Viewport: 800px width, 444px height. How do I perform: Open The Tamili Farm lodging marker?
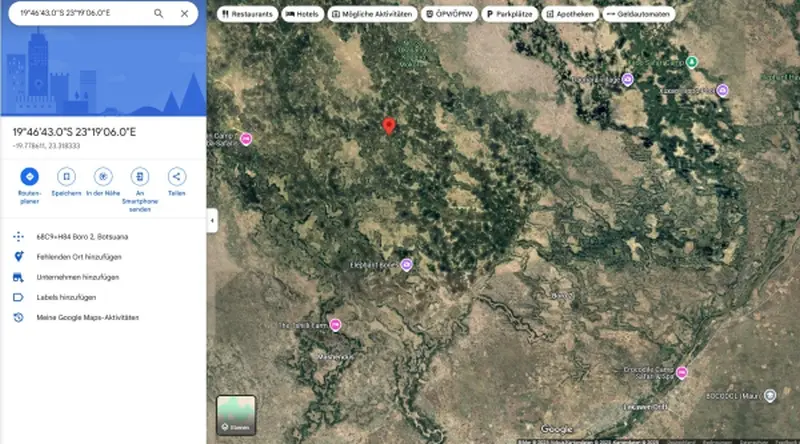(335, 325)
